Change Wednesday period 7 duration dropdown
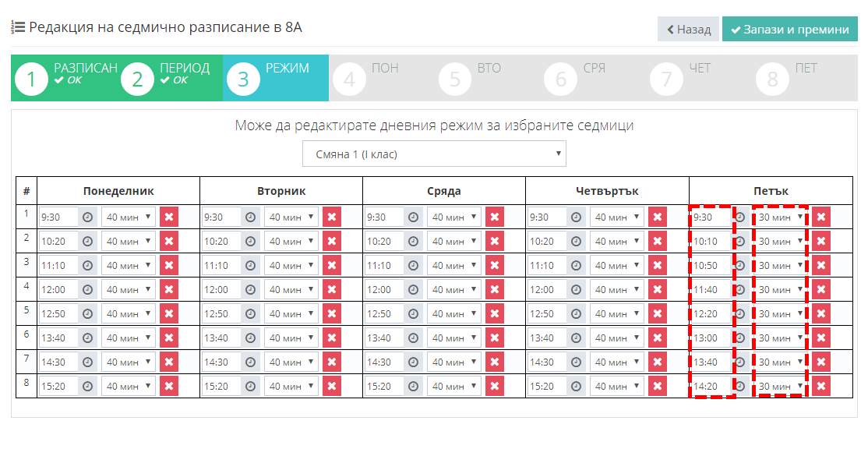Viewport: 868px width, 456px height. pos(454,362)
